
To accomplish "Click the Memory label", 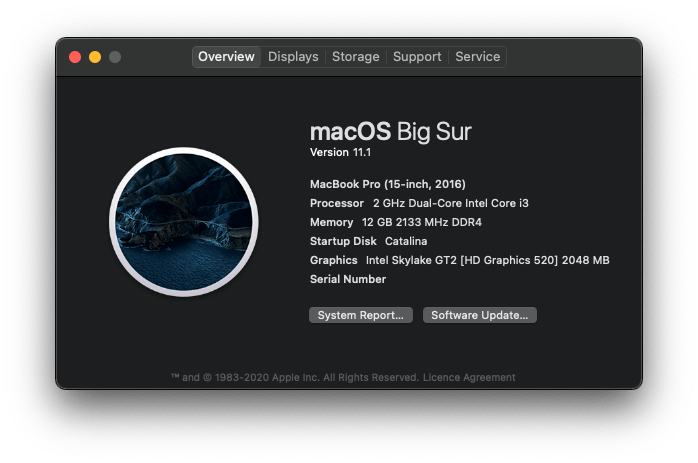I will [x=332, y=222].
